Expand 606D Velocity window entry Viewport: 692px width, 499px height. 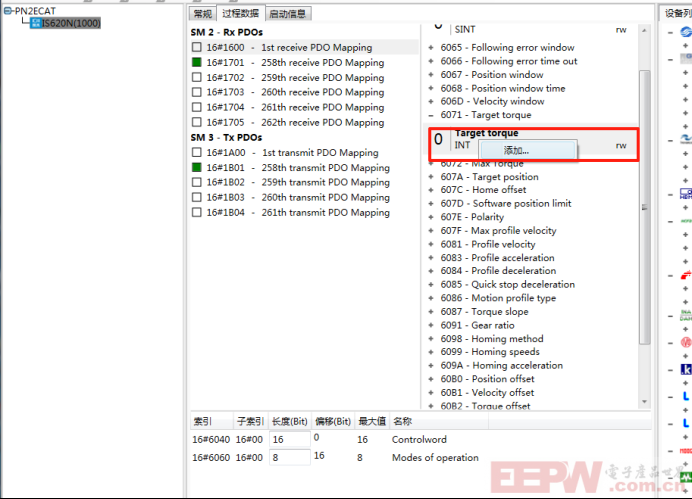pyautogui.click(x=431, y=101)
